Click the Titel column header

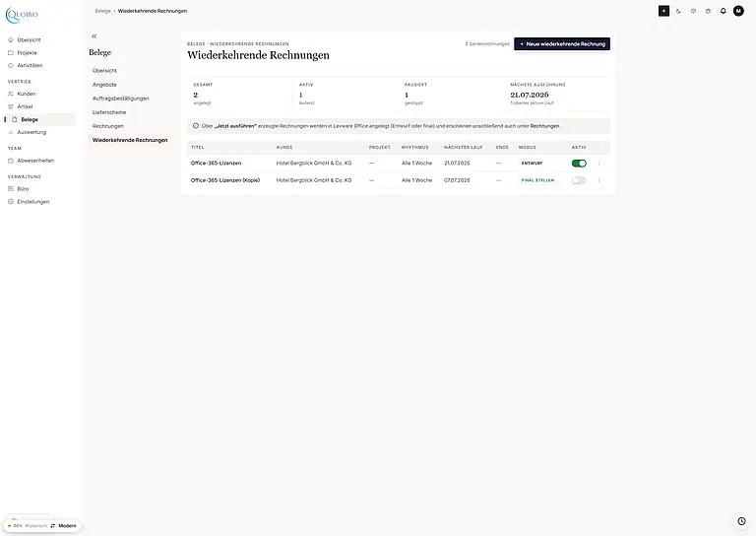[x=198, y=148]
